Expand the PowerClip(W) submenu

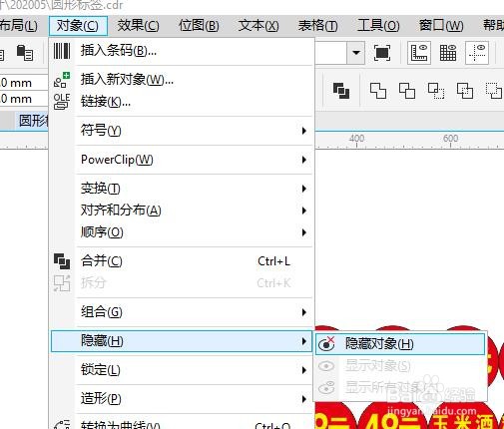[x=182, y=160]
